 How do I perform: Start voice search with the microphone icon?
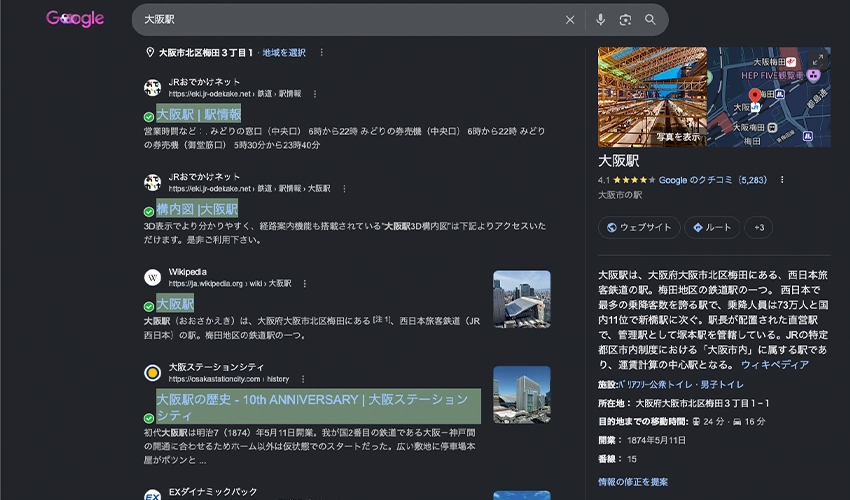600,20
